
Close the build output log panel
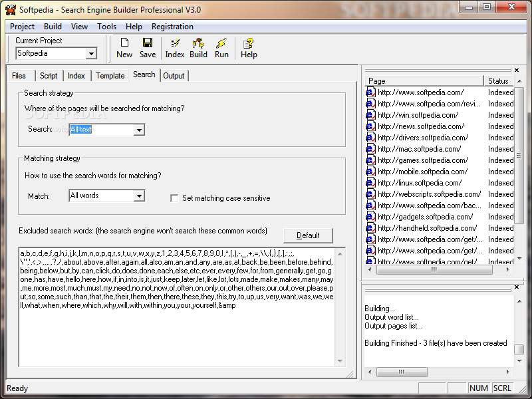click(517, 287)
